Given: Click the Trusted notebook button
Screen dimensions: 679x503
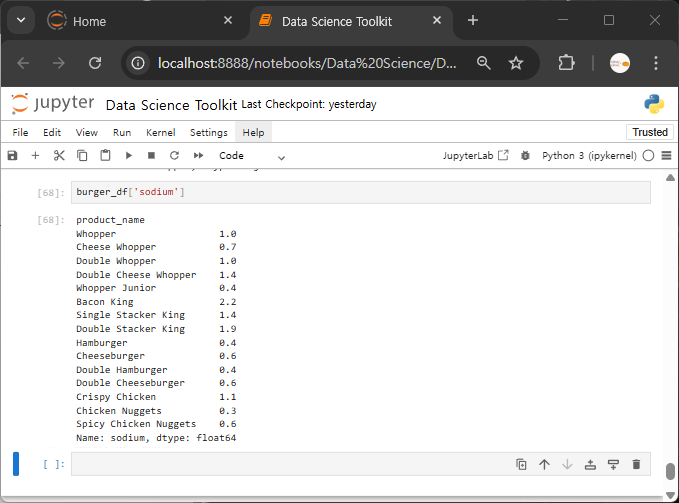Looking at the screenshot, I should pos(650,132).
